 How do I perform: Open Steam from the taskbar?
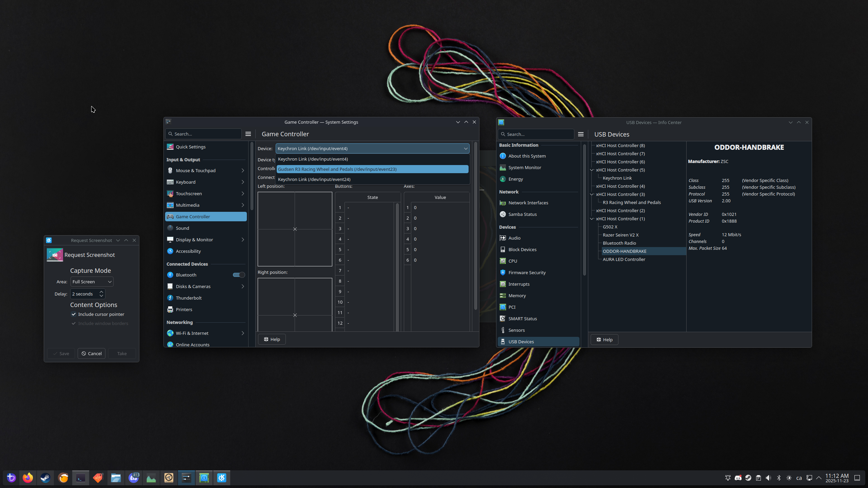[x=45, y=477]
